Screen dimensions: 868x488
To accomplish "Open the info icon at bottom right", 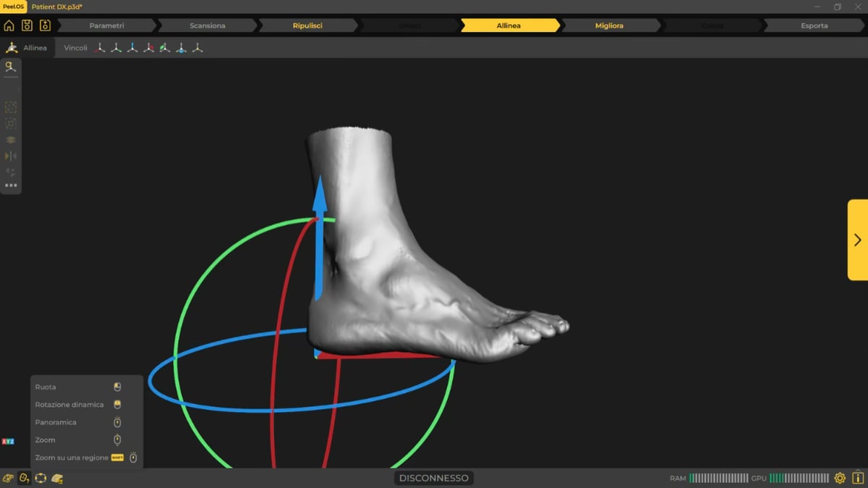I will point(858,478).
